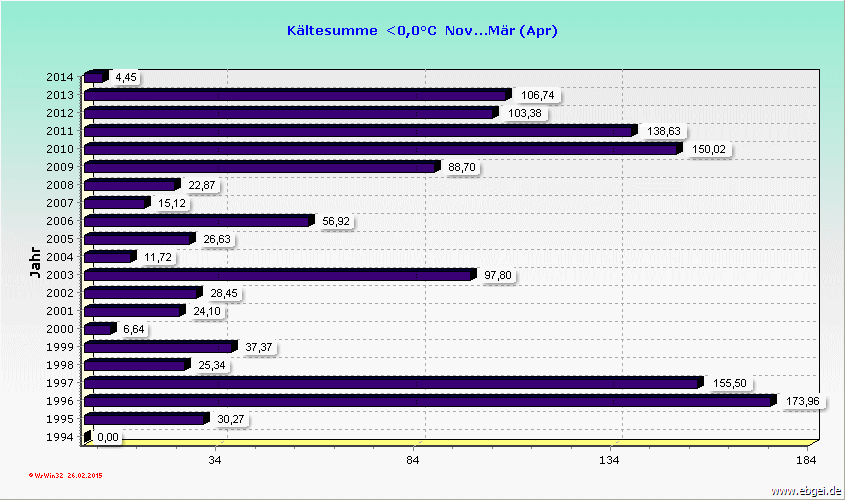Select the 2012 value label 103,38
This screenshot has width=845, height=500.
(x=524, y=113)
